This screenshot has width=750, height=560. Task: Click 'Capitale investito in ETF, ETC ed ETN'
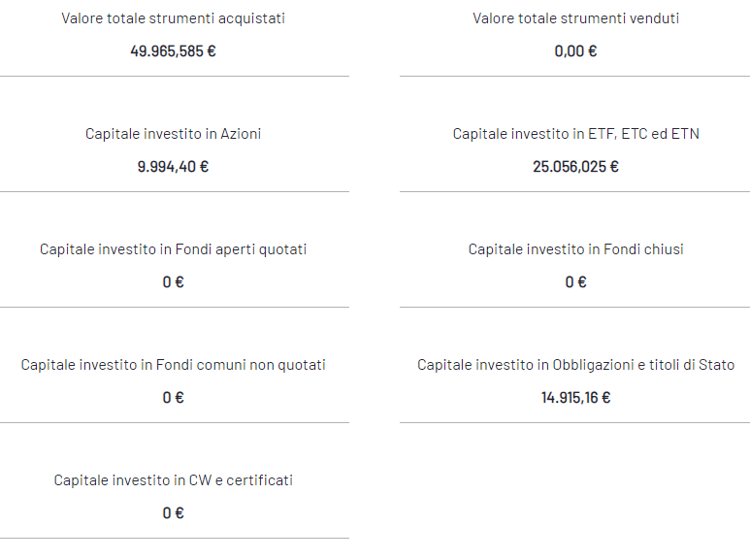[576, 134]
